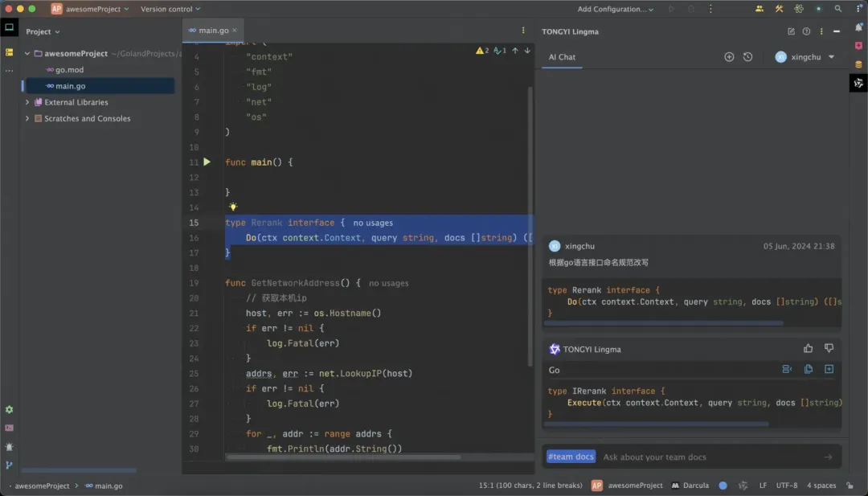Open the hammer and wrench tools icon

tap(779, 9)
